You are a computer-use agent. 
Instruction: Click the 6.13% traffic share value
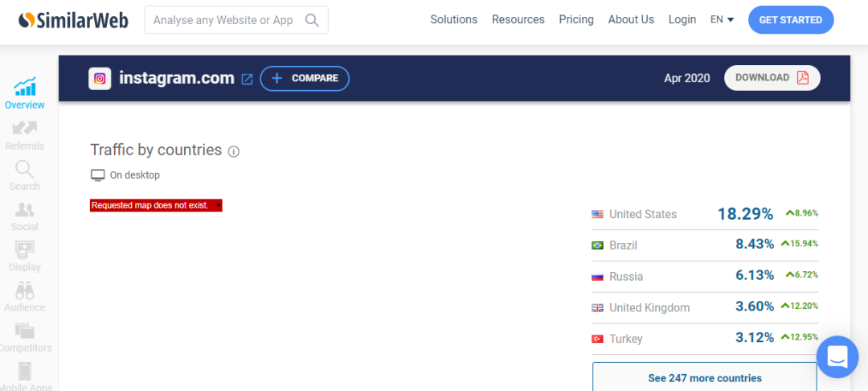[755, 274]
